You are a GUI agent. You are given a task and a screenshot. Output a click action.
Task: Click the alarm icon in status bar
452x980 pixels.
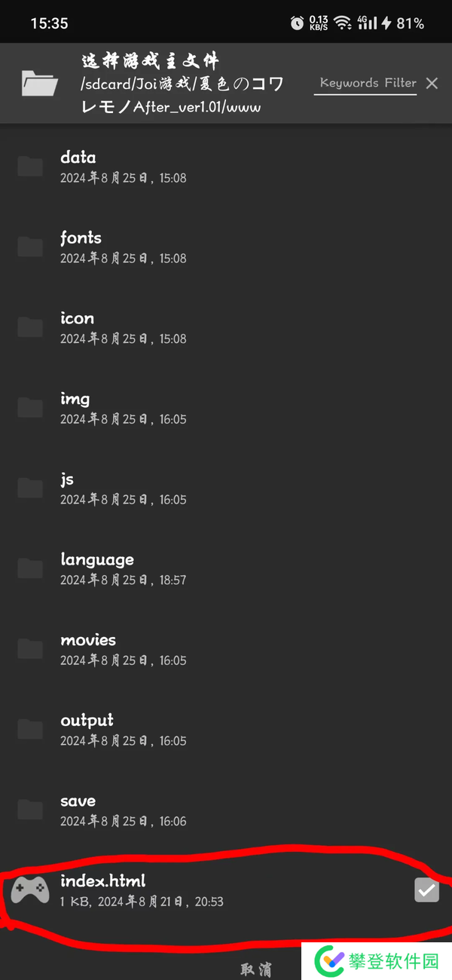297,23
